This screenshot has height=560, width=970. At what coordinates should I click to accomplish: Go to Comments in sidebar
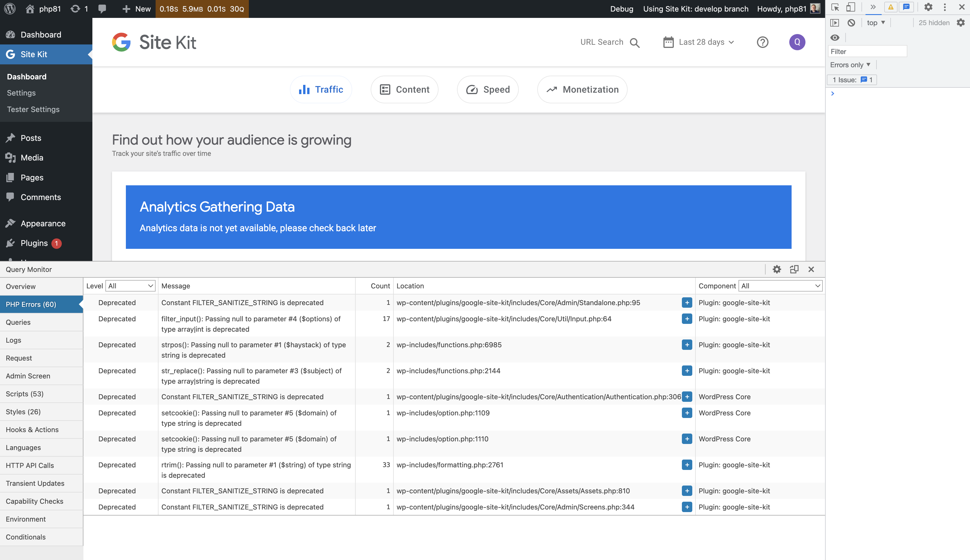pyautogui.click(x=46, y=197)
